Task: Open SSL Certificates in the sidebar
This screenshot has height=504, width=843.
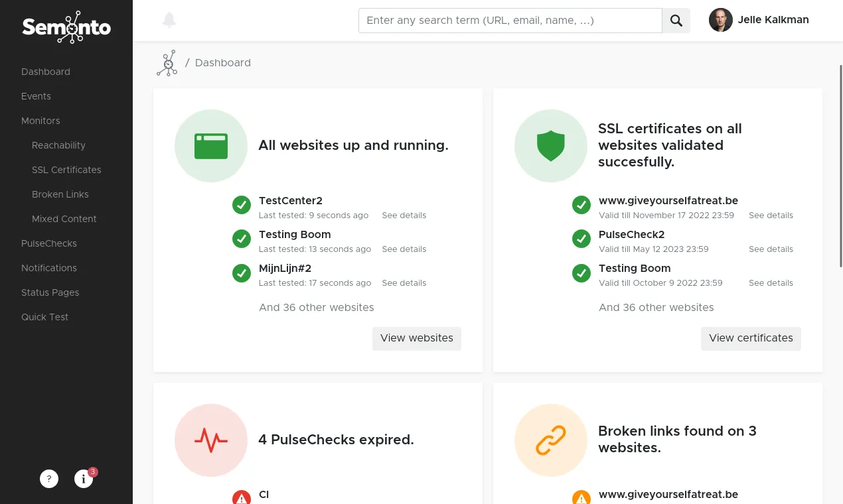Action: pos(66,170)
